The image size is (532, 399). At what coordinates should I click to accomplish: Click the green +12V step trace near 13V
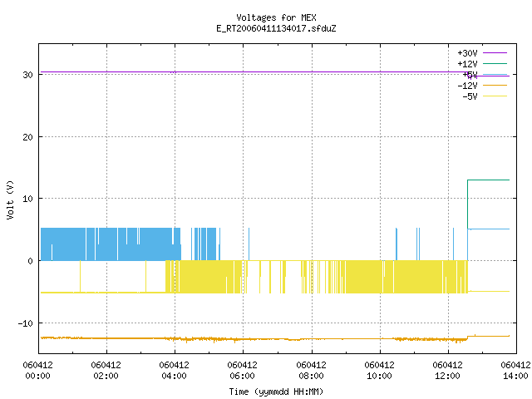(x=489, y=180)
